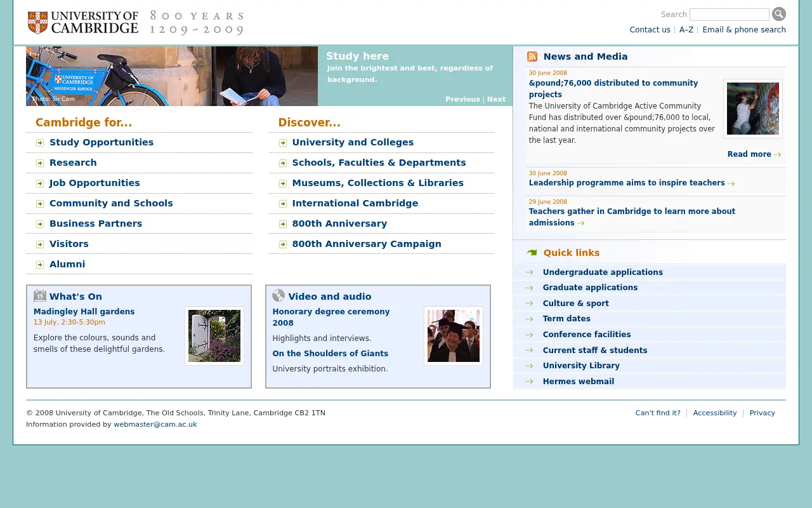Screen dimensions: 812x508
Task: Open the A–Z index link
Action: [x=686, y=30]
